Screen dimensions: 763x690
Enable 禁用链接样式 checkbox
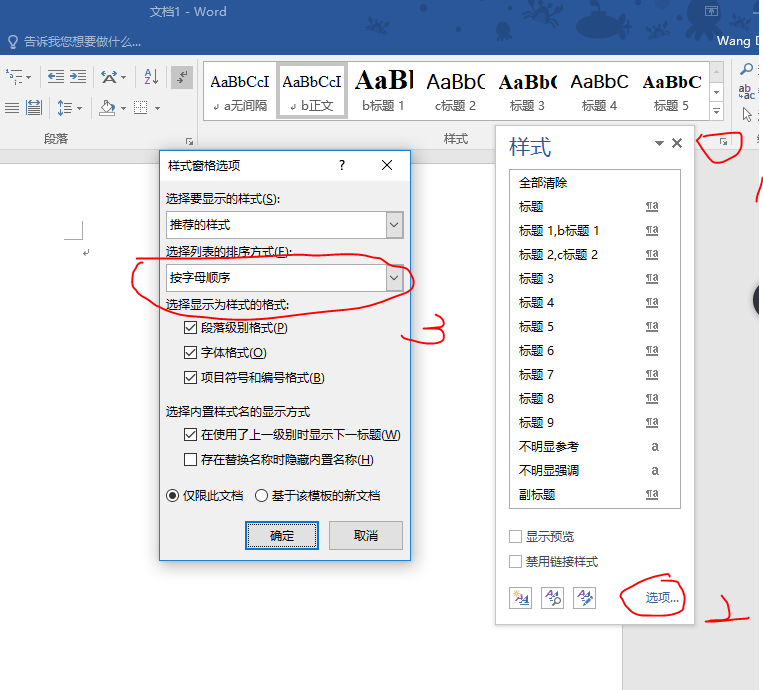click(515, 562)
